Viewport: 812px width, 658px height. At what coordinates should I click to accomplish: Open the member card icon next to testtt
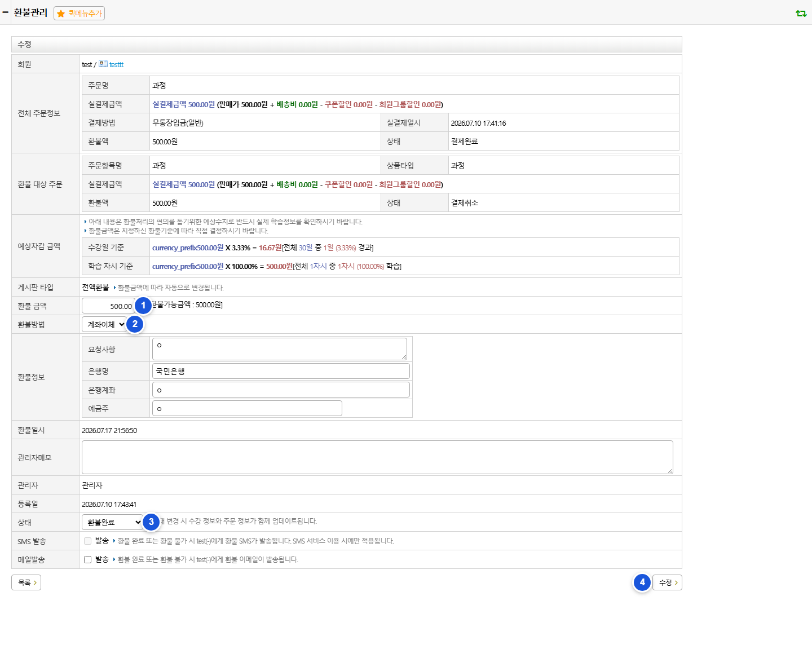tap(103, 64)
